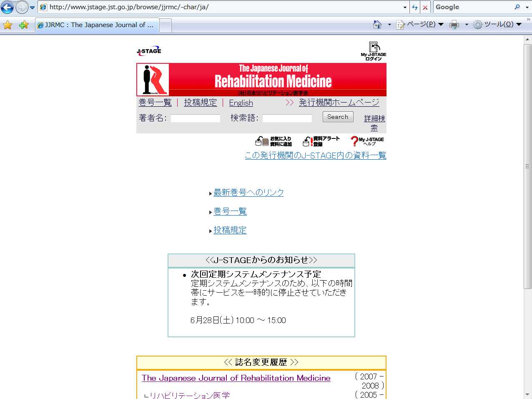
Task: Click the Search button
Action: coord(338,117)
